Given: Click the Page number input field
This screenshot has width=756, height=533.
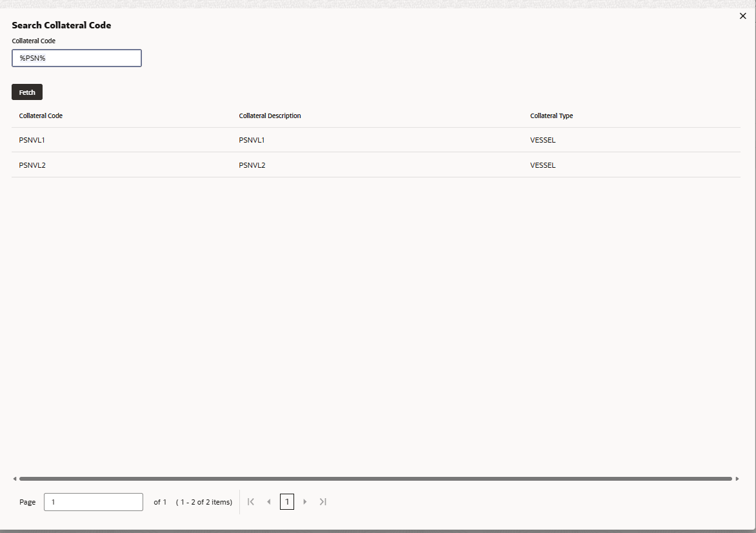Looking at the screenshot, I should [x=94, y=501].
